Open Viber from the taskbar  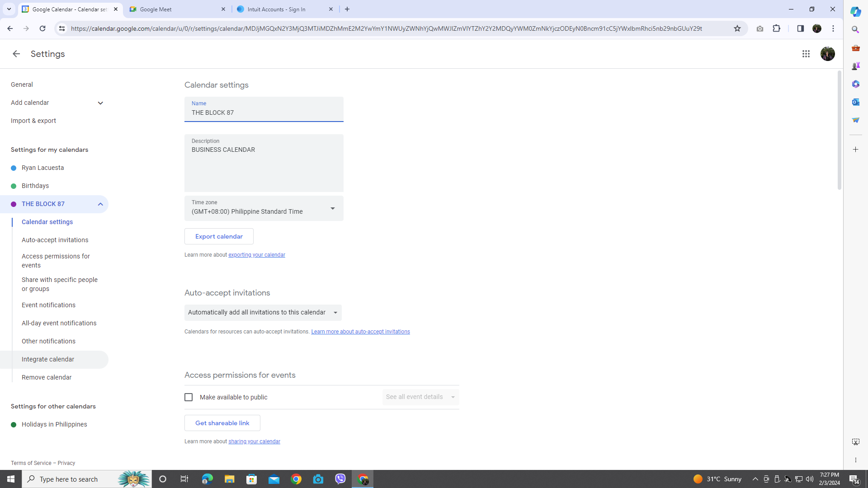coord(340,479)
